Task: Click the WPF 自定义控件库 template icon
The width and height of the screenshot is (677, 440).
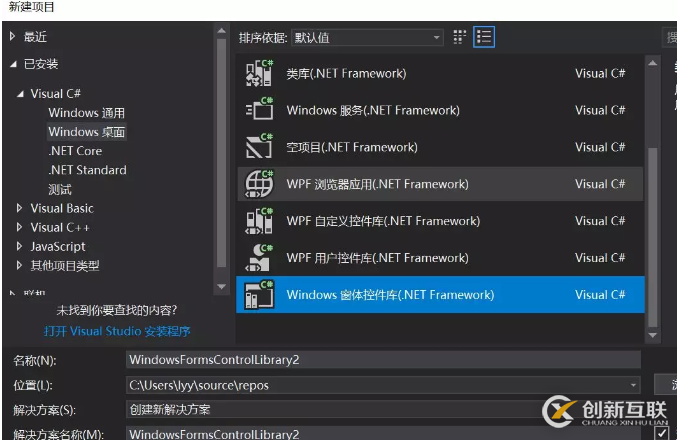Action: pyautogui.click(x=259, y=221)
